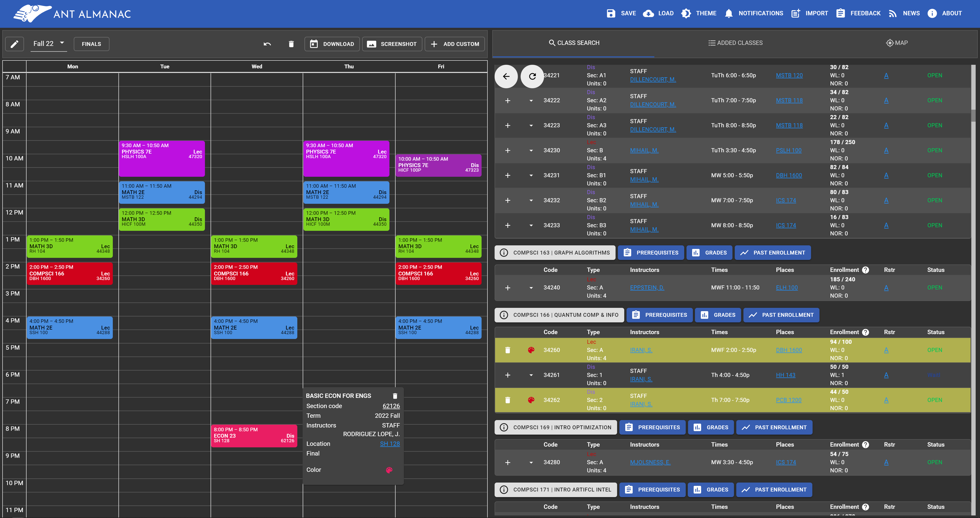Open the Map tab
The width and height of the screenshot is (980, 518).
click(897, 43)
